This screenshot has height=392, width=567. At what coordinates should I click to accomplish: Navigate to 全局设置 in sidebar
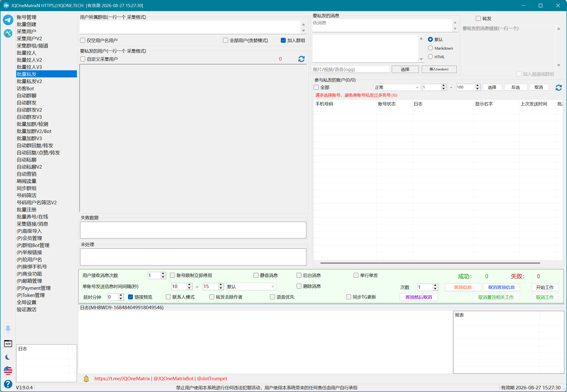[27, 302]
